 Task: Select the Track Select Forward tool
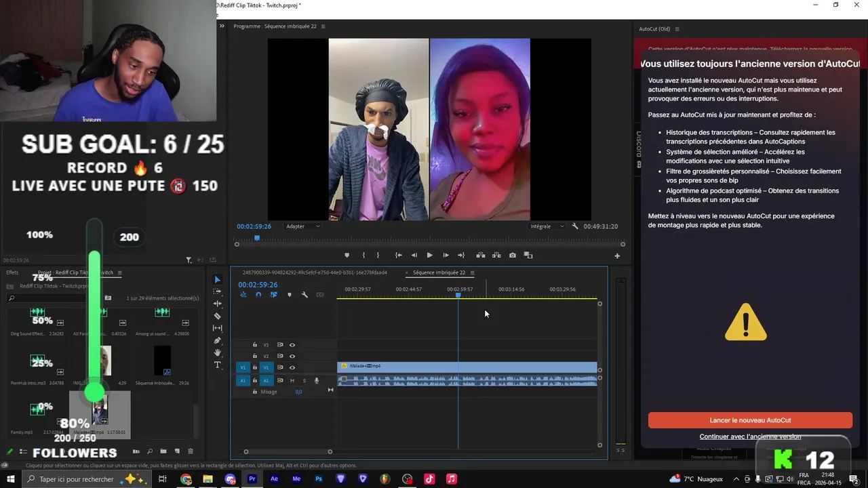pyautogui.click(x=217, y=291)
